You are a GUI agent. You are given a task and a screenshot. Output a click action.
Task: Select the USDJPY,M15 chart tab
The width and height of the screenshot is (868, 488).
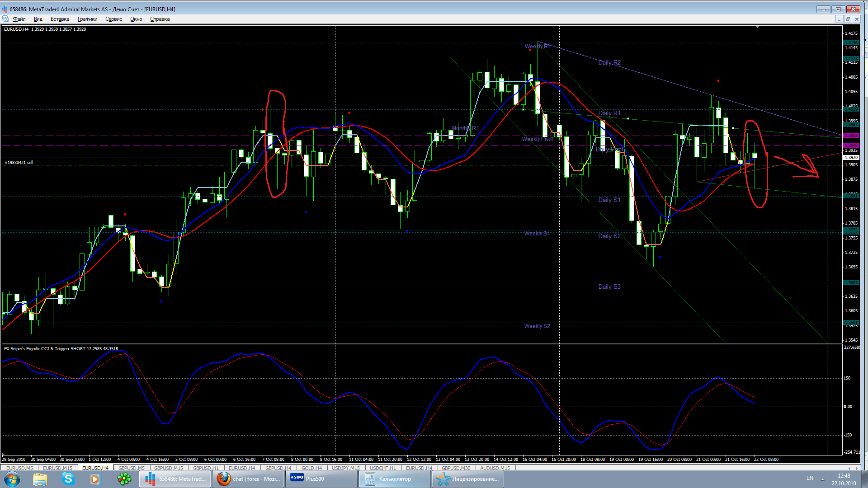[346, 468]
